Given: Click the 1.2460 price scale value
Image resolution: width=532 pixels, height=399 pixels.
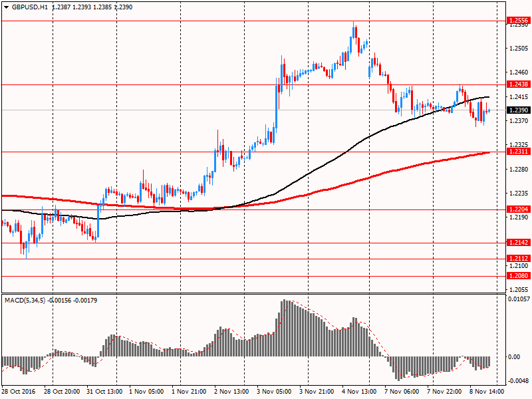Looking at the screenshot, I should [x=519, y=72].
